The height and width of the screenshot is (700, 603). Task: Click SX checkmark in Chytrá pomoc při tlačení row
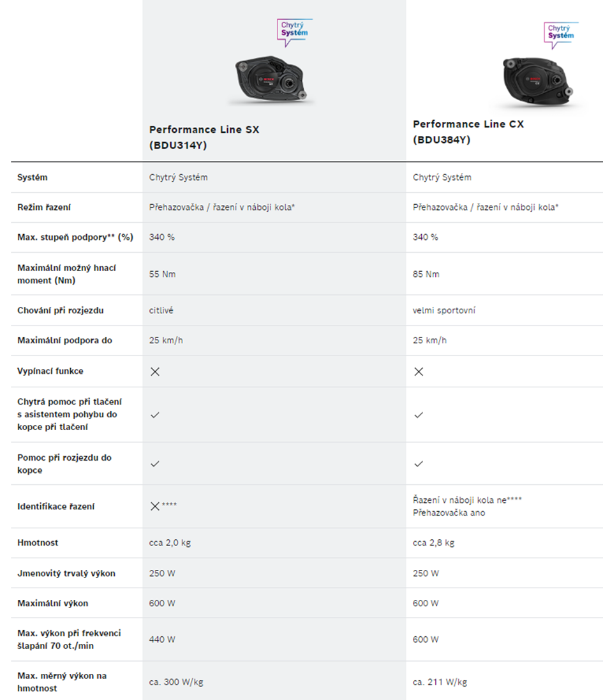tap(155, 415)
